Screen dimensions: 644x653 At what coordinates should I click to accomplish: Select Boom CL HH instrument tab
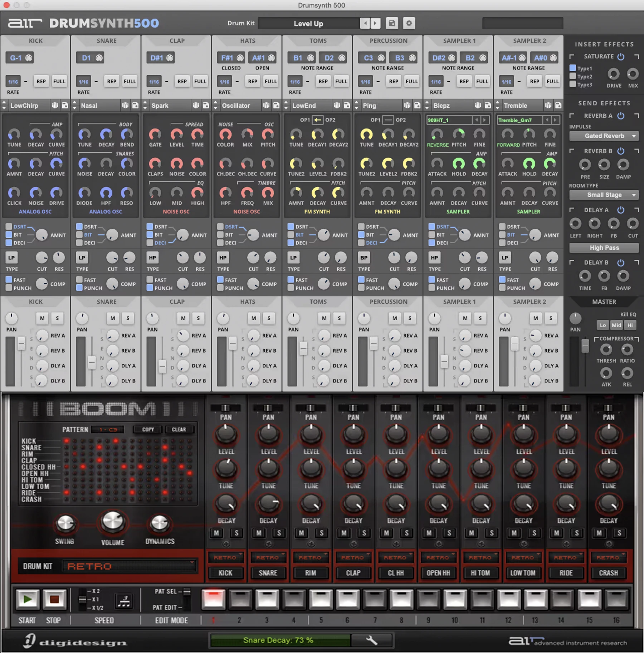point(396,573)
